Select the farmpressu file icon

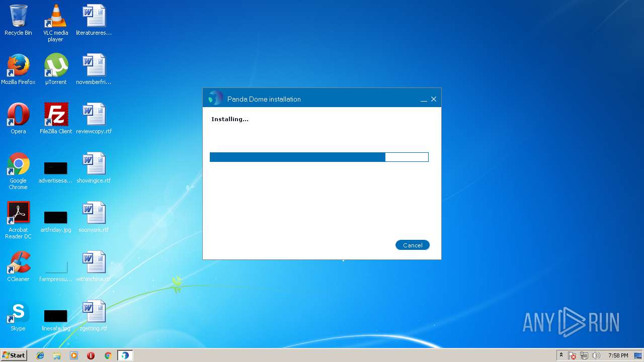tap(55, 270)
